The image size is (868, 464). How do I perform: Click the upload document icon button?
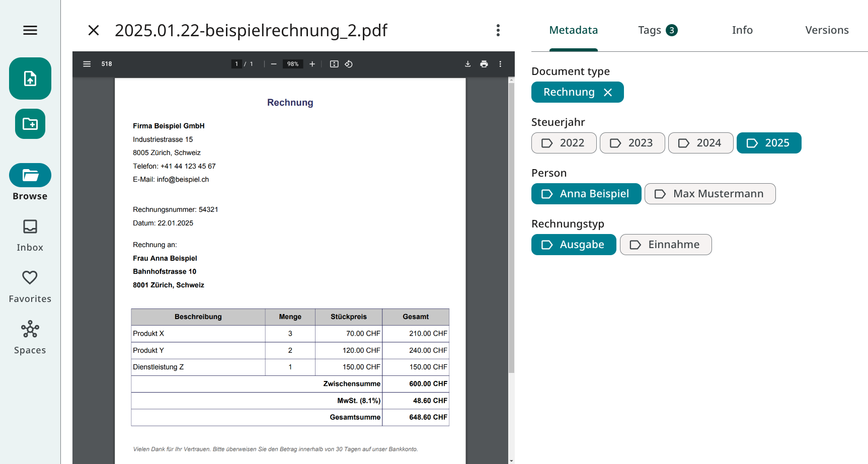coord(30,79)
